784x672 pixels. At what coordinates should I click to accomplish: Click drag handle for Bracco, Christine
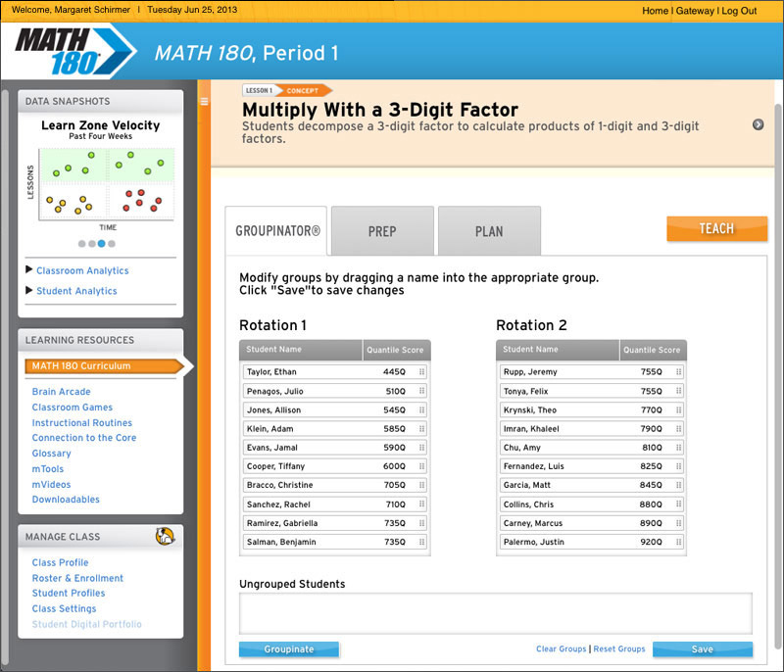point(422,485)
